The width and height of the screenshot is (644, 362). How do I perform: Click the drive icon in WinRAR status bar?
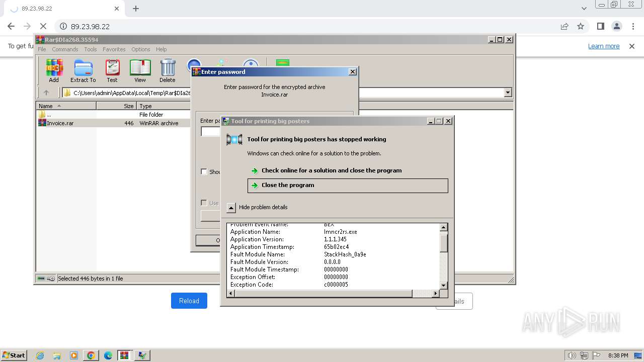click(x=41, y=279)
